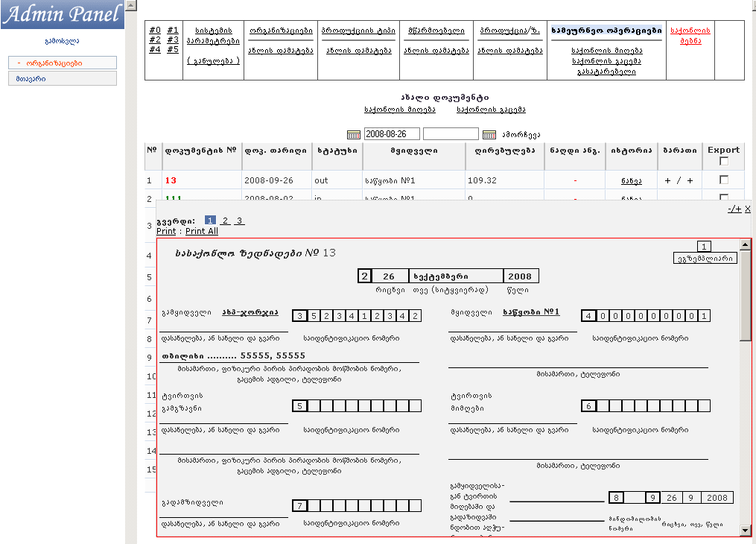This screenshot has width=756, height=544.
Task: Tick the Export checkbox for document 13
Action: (x=724, y=180)
